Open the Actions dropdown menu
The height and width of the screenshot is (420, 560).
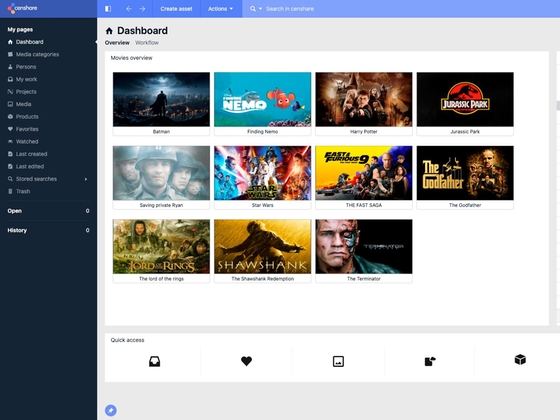click(220, 9)
